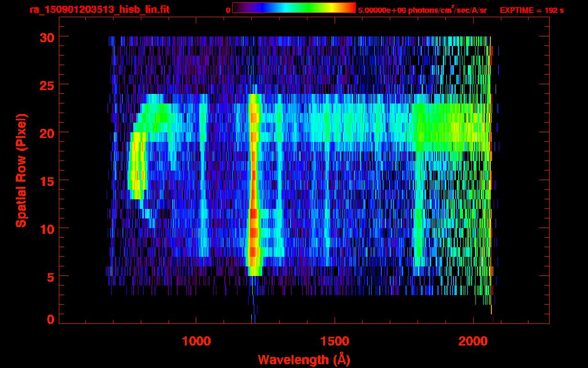Click the filename ra_150901203513_hisb_lin.fit
588x368 pixels.
(99, 10)
